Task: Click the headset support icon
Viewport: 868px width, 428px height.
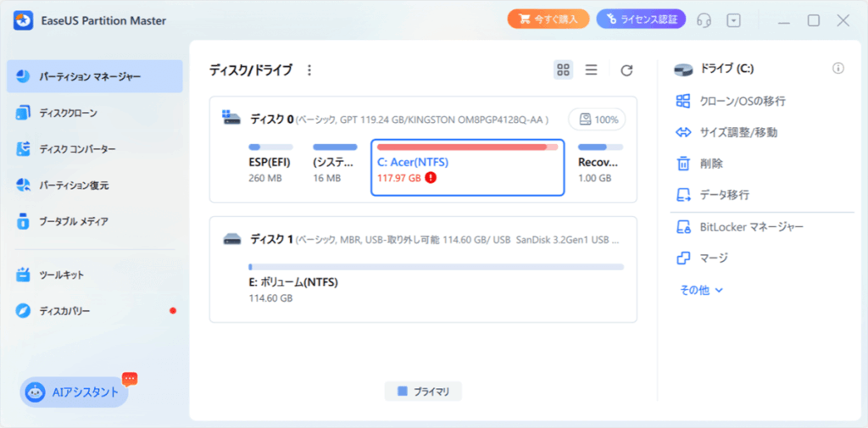Action: (x=704, y=20)
